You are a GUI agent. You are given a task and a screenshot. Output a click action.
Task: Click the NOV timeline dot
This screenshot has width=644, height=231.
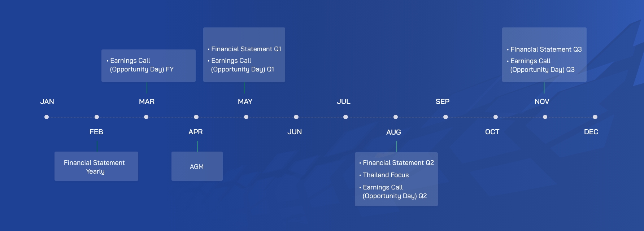point(545,117)
